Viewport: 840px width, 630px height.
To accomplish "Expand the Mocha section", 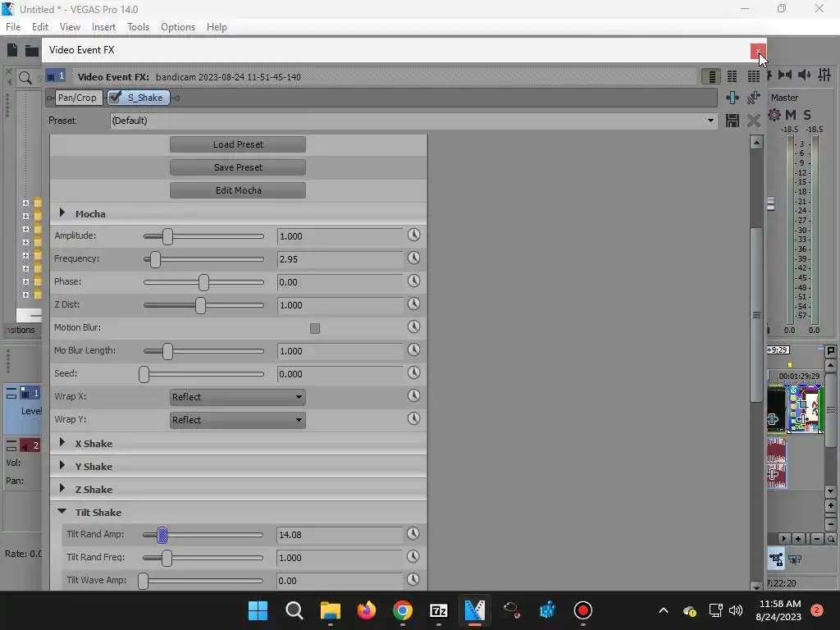I will click(62, 213).
